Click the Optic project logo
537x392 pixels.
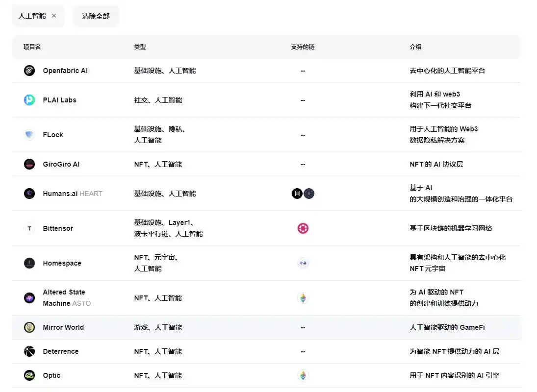coord(29,375)
